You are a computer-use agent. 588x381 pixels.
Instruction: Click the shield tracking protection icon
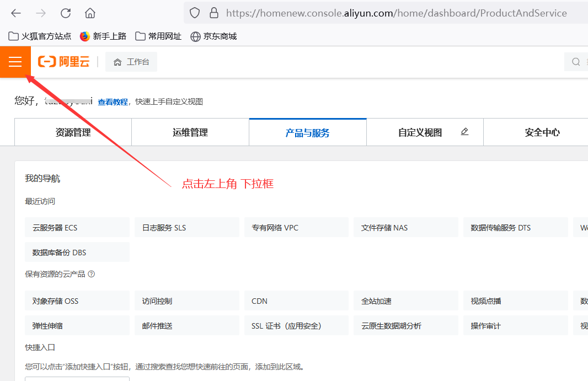click(x=195, y=13)
